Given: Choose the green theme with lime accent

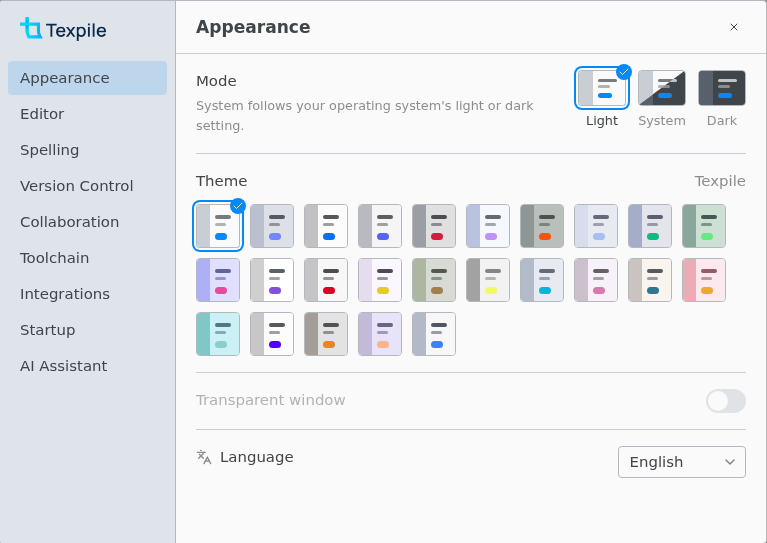Looking at the screenshot, I should [704, 226].
